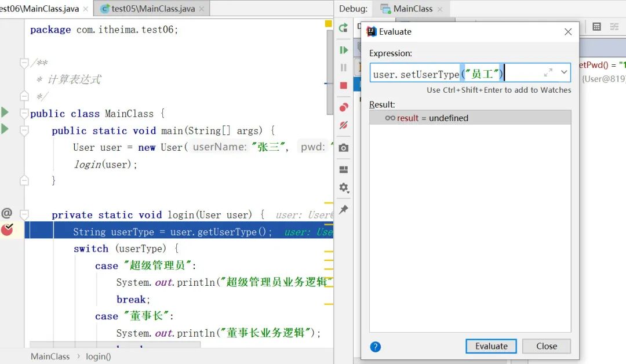The width and height of the screenshot is (626, 364).
Task: Fold the MainClass class body
Action: pos(24,114)
